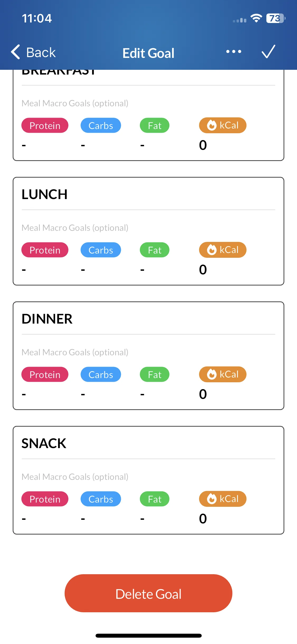Edit the Lunch protein goal value
This screenshot has width=297, height=644.
pyautogui.click(x=24, y=270)
